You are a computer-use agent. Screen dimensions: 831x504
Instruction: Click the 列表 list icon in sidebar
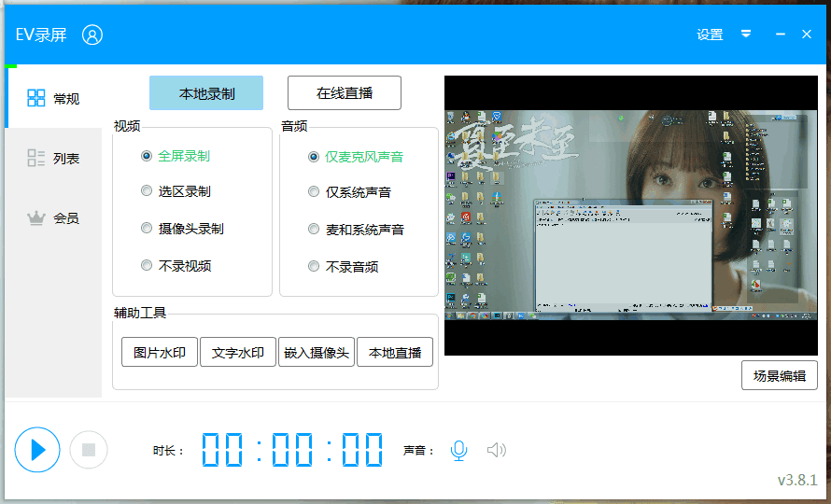coord(36,158)
